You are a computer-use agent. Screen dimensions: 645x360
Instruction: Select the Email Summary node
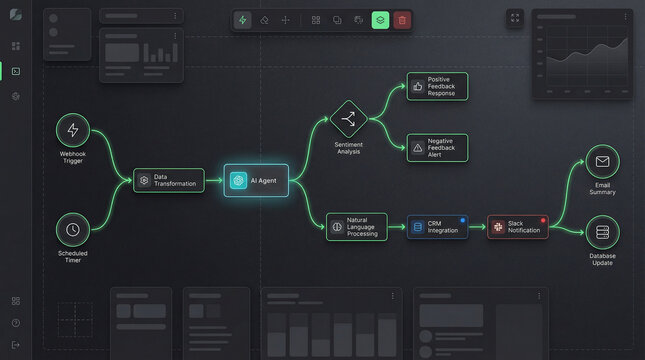(x=603, y=162)
